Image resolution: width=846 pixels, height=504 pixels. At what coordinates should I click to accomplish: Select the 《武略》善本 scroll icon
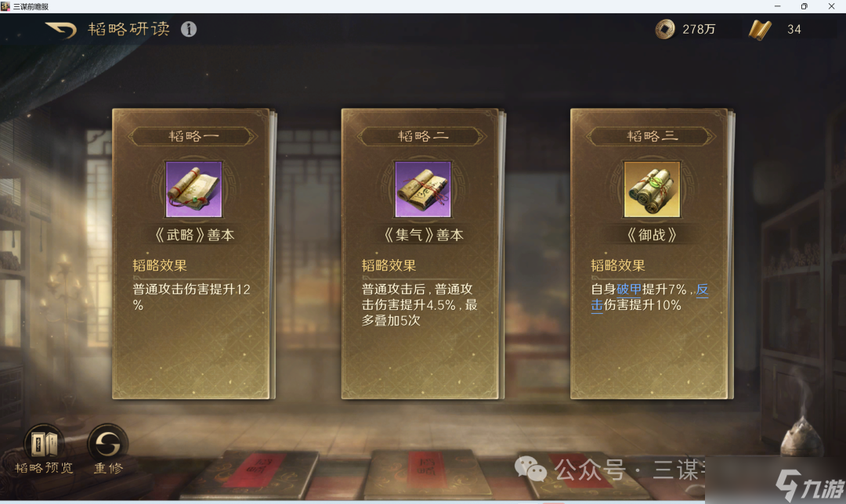[193, 189]
